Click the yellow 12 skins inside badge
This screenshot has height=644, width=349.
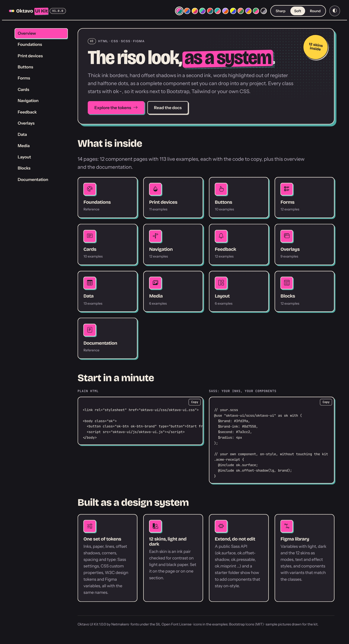point(316,47)
